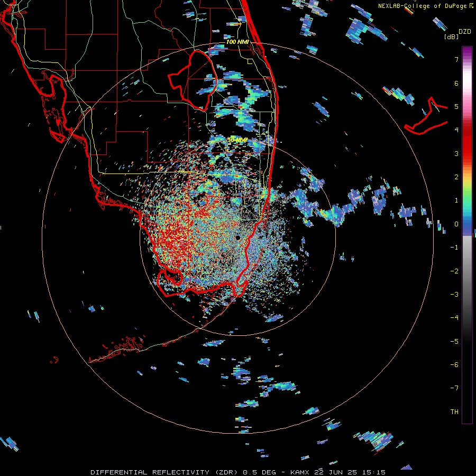The image size is (476, 476).
Task: Click the NEXLAB-College of DuPage label
Action: 422,6
